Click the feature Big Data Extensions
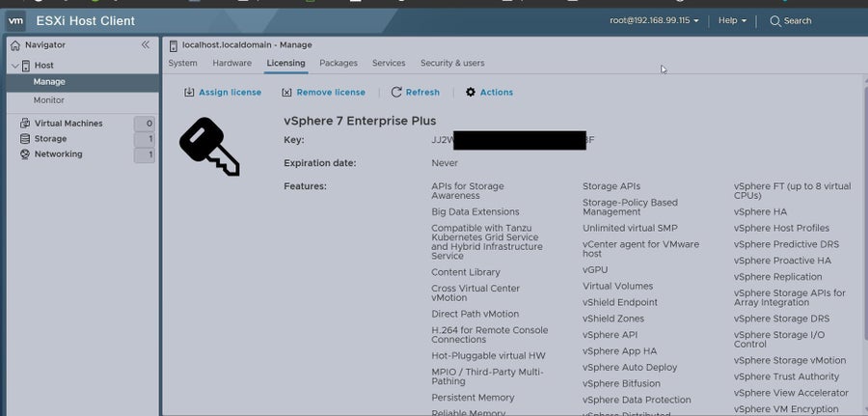This screenshot has height=416, width=868. [x=475, y=212]
